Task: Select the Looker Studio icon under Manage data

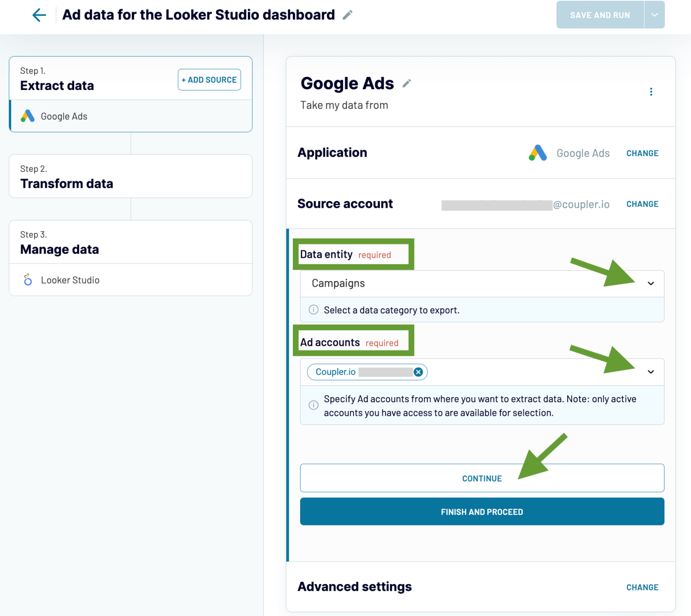Action: click(27, 279)
